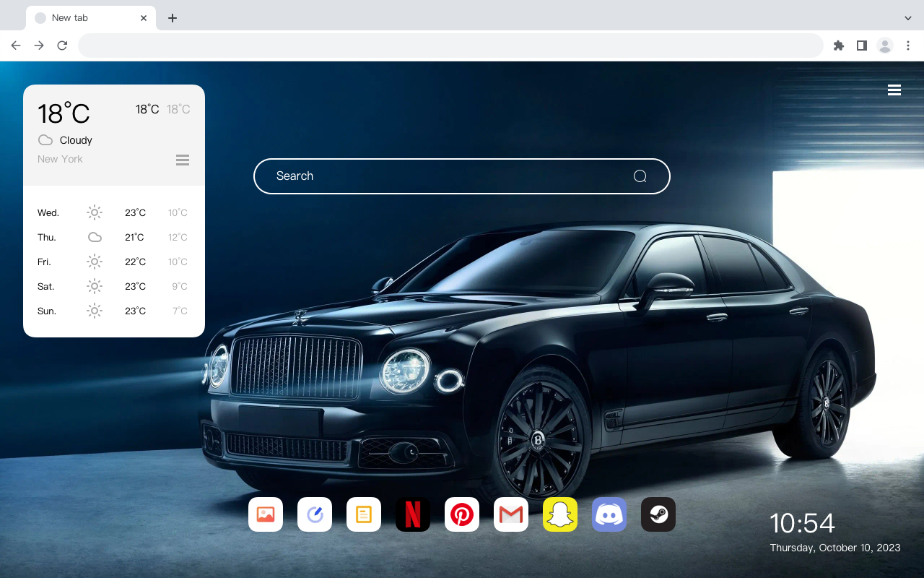Reload the current page
Viewport: 924px width, 578px height.
tap(62, 46)
